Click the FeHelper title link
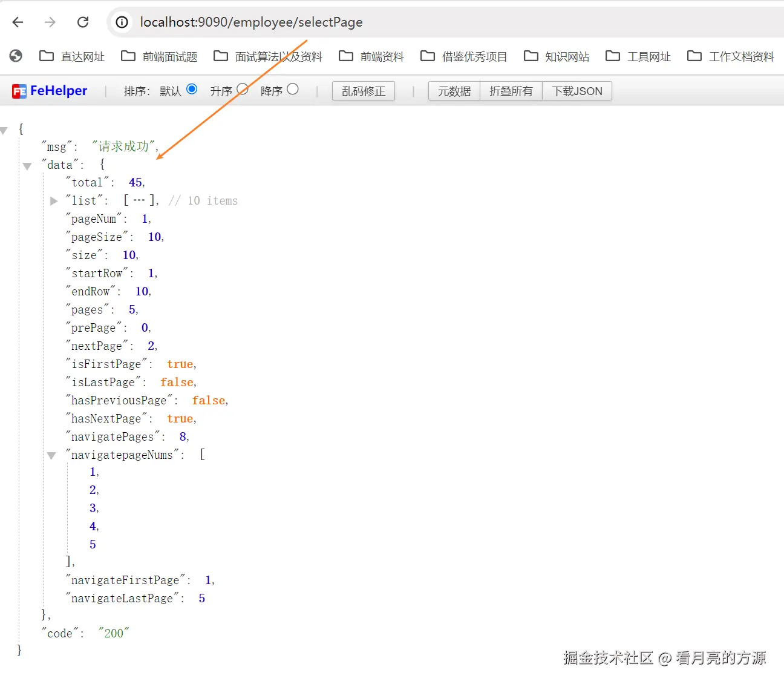The image size is (784, 684). click(59, 91)
